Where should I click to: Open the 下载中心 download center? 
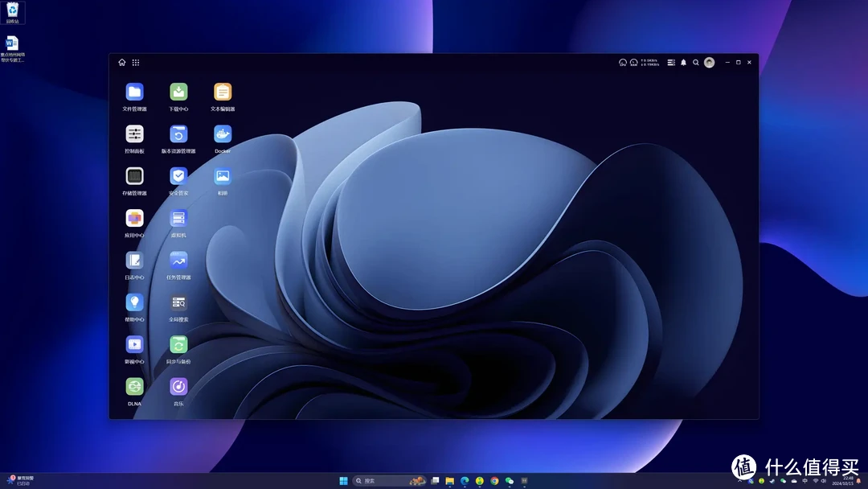178,91
